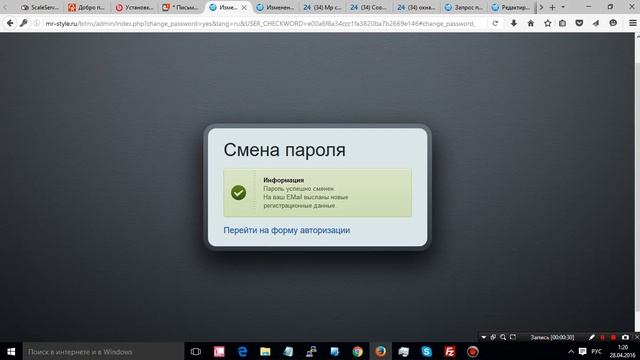The image size is (640, 360).
Task: Switch to 'Письма...' tab
Action: (x=181, y=7)
